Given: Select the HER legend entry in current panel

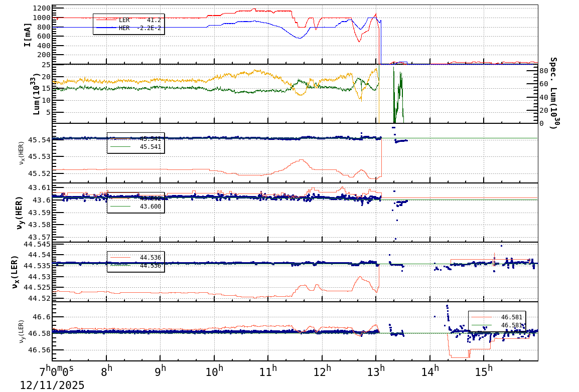Looking at the screenshot, I should click(122, 28).
